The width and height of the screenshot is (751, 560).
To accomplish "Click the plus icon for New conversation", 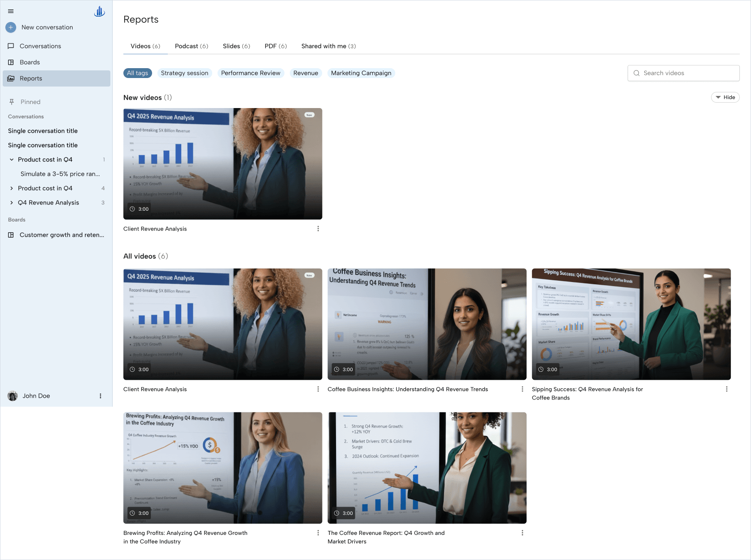I will [x=11, y=27].
